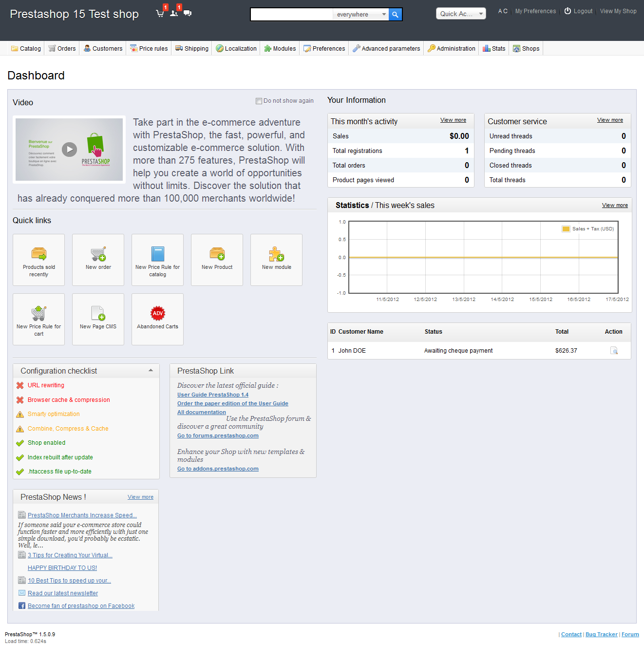Collapse the Configuration checklist panel
The image size is (644, 662).
[x=151, y=371]
